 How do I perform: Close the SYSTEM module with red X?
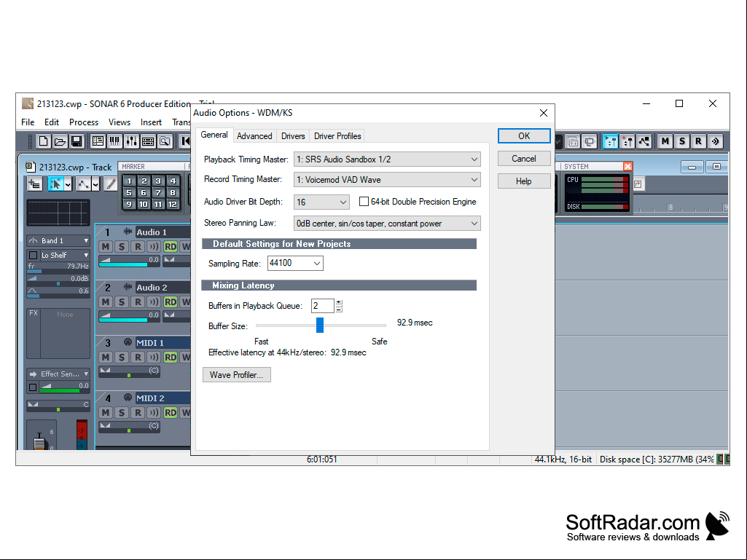pyautogui.click(x=628, y=166)
